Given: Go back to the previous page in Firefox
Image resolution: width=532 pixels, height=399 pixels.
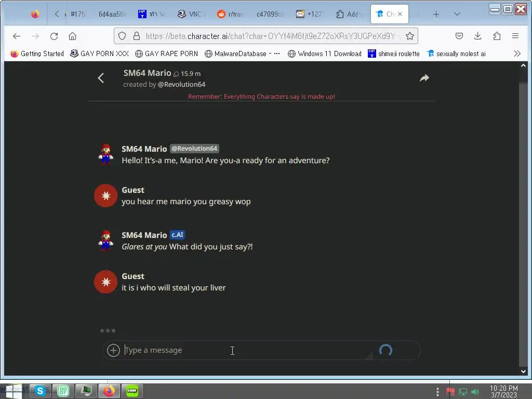Looking at the screenshot, I should coord(16,36).
